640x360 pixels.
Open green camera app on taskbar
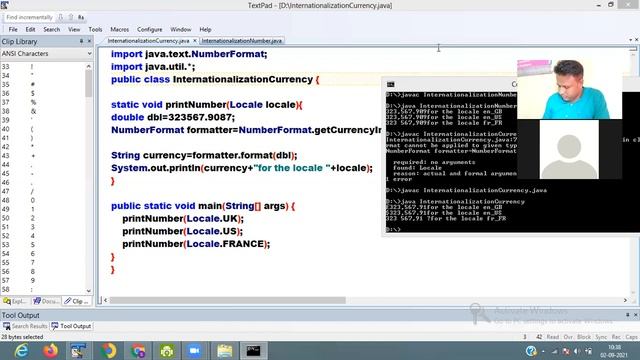(167, 351)
